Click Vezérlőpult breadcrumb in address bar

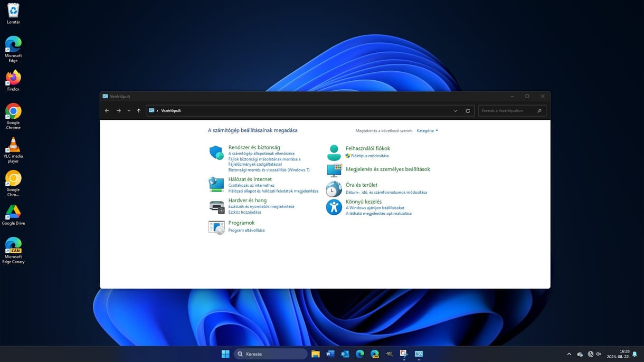click(x=171, y=111)
